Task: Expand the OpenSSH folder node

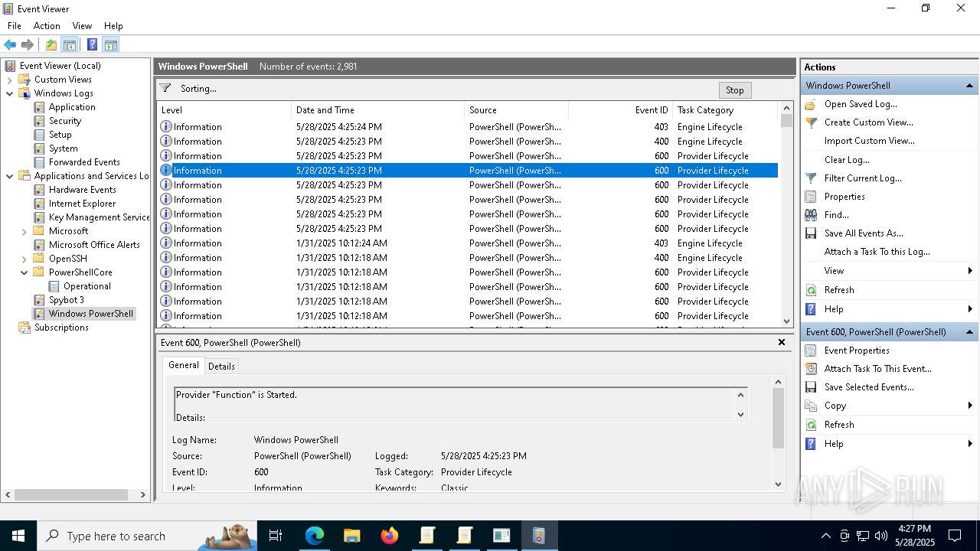Action: click(24, 259)
